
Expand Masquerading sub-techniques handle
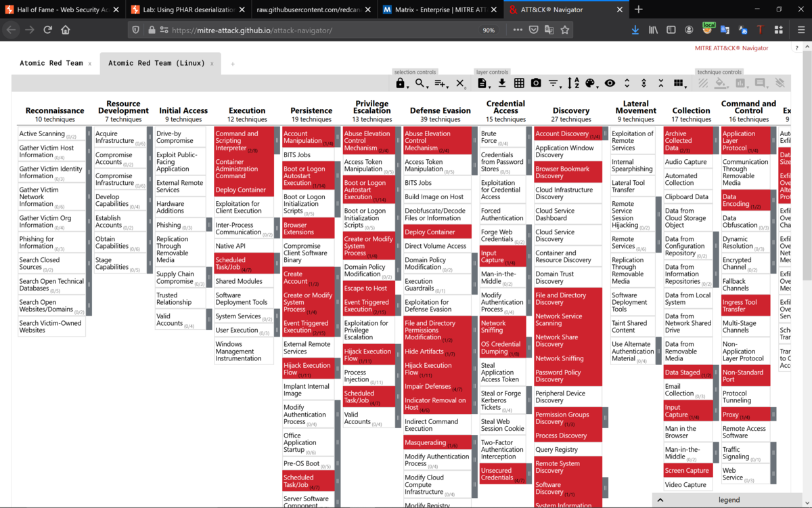tap(475, 442)
